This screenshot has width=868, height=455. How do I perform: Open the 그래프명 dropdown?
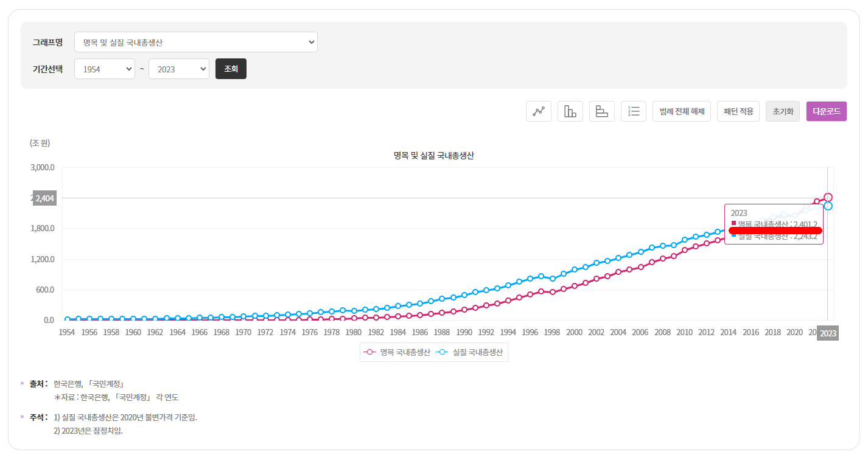tap(196, 42)
